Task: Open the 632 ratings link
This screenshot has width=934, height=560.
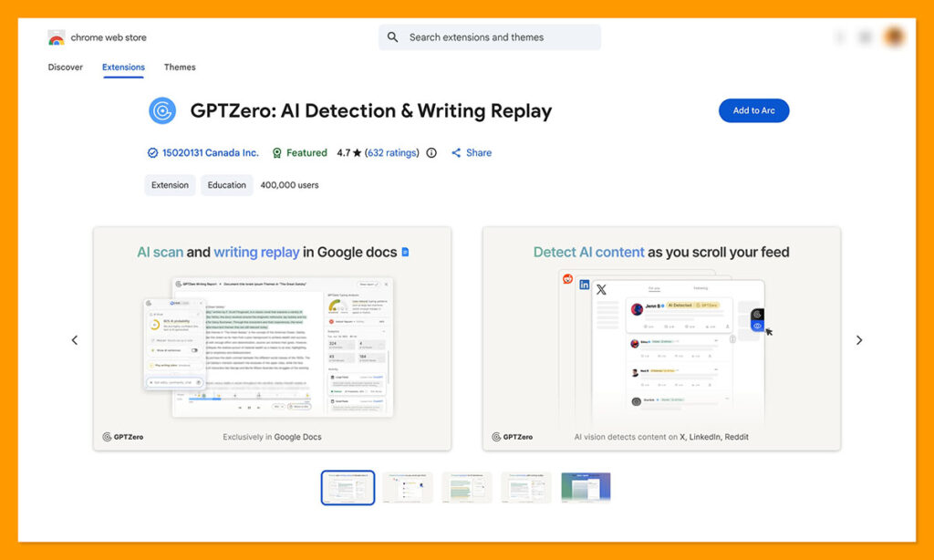Action: coord(392,153)
